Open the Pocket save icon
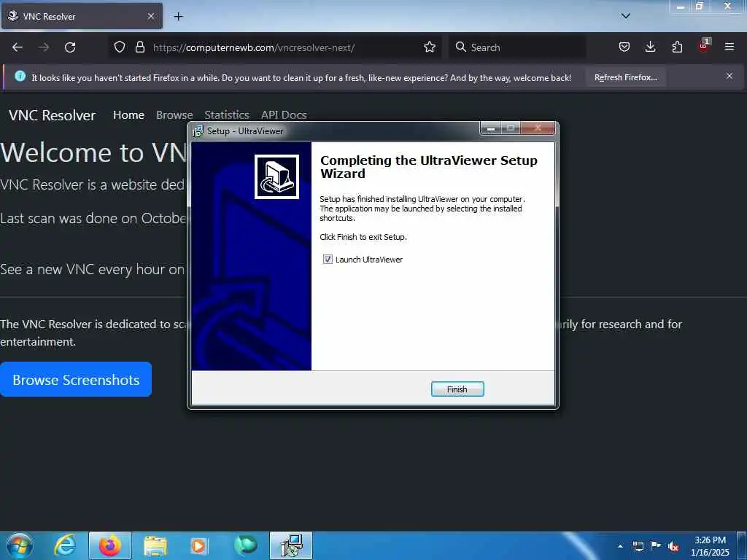The height and width of the screenshot is (560, 747). [624, 47]
